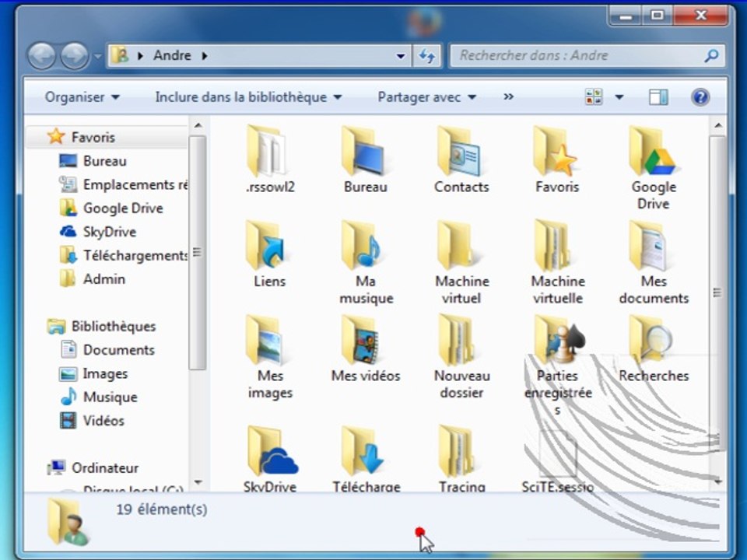Open view options dropdown arrow

click(619, 97)
